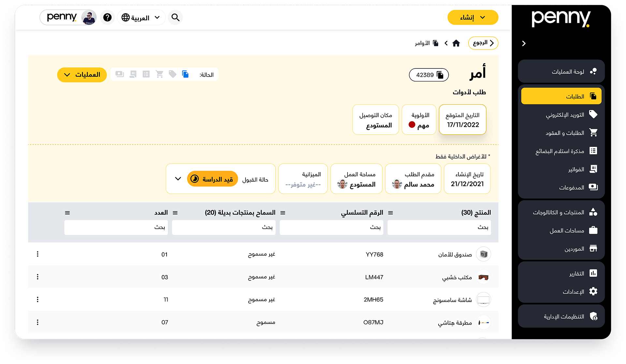The height and width of the screenshot is (364, 626).
Task: Click the cart status icon
Action: point(159,74)
